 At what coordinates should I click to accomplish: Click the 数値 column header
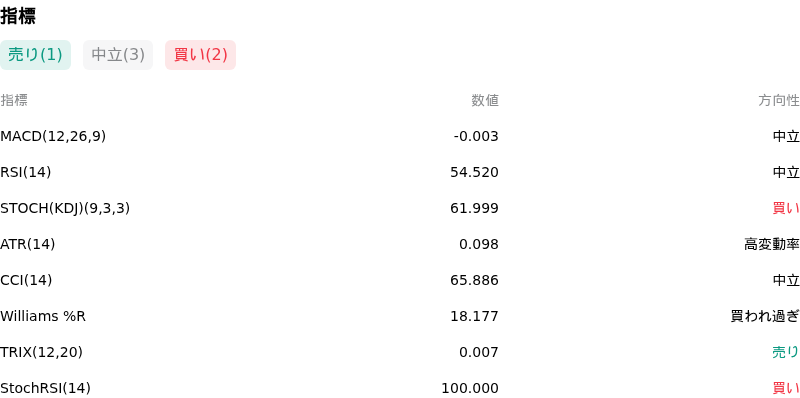pos(485,101)
